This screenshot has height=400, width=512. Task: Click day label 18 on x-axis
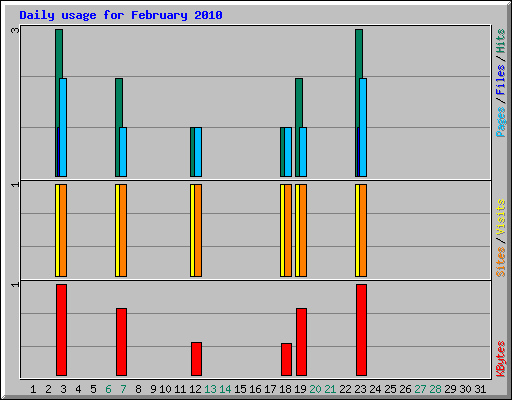[285, 389]
